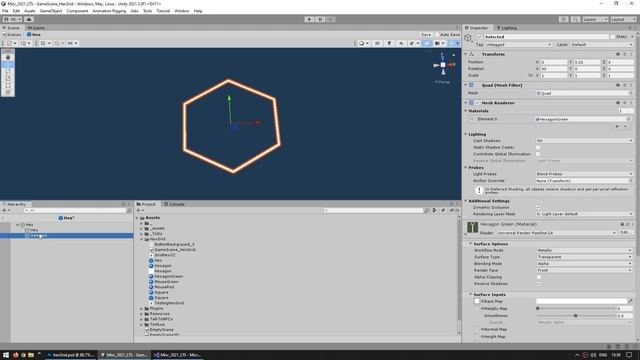Screen dimensions: 640x360
Task: Open the Window menu
Action: (182, 11)
